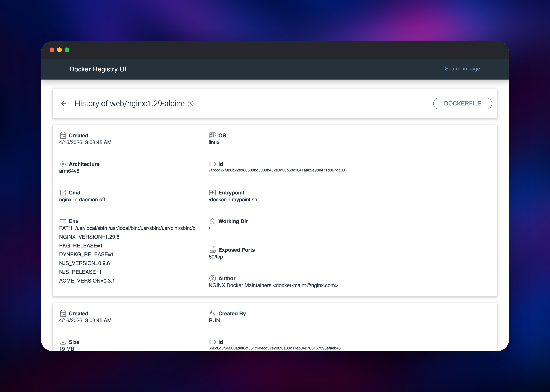
Task: Click the RUN value under Created By
Action: (214, 321)
